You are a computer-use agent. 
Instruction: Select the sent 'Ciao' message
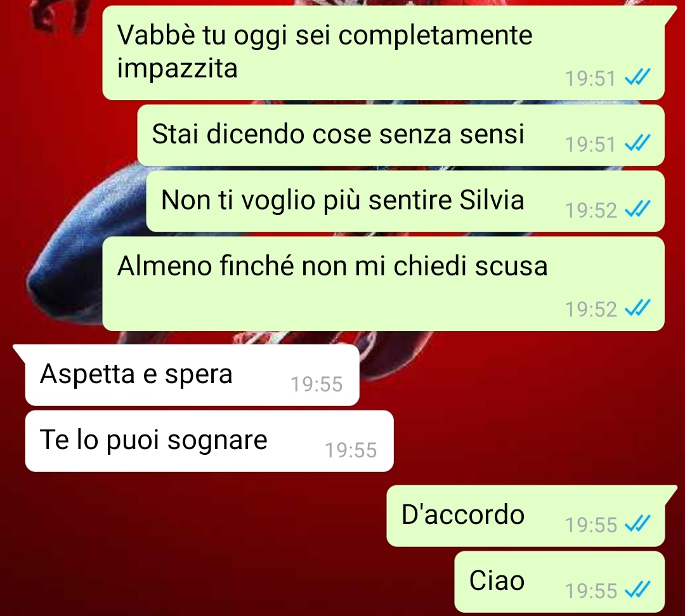(559, 582)
